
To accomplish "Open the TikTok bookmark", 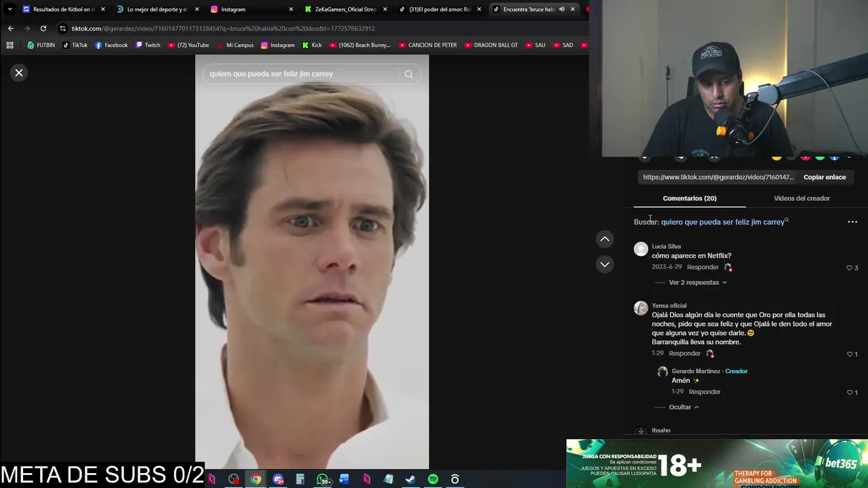I will tap(75, 45).
